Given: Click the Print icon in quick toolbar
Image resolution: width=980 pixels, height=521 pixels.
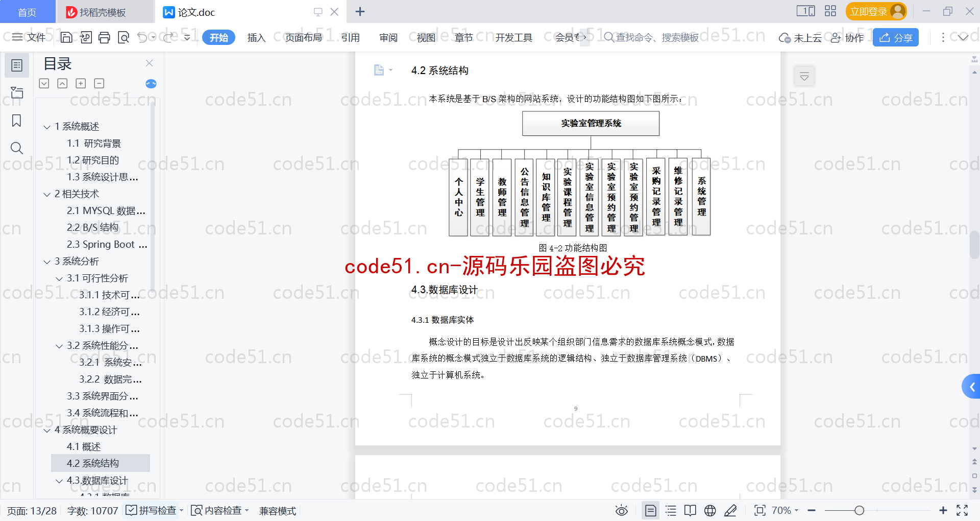Looking at the screenshot, I should pyautogui.click(x=104, y=37).
